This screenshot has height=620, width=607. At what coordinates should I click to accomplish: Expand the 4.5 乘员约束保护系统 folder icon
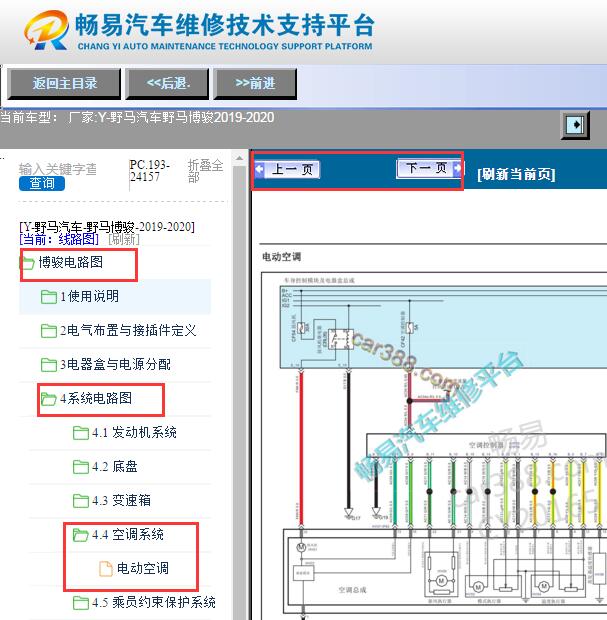(x=81, y=603)
